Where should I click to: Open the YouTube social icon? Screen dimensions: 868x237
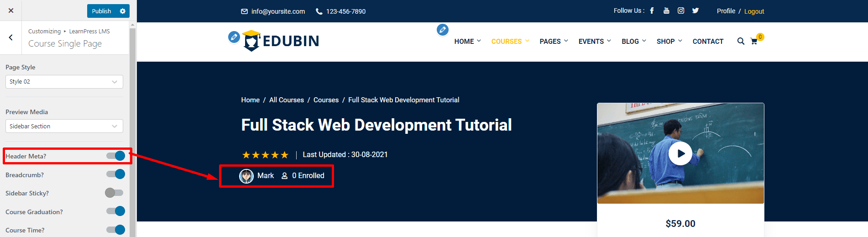(666, 11)
